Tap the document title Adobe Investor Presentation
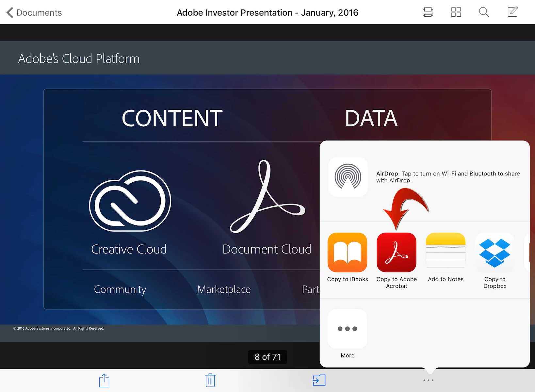The height and width of the screenshot is (392, 535). click(267, 12)
